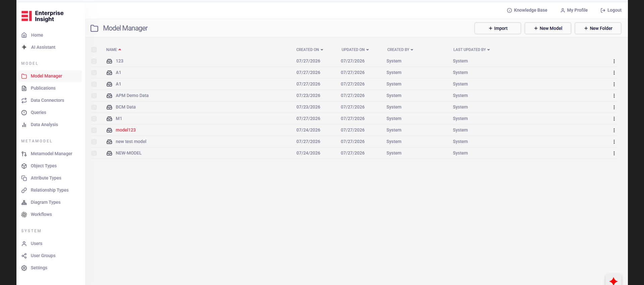Click the Settings gear icon
Viewport: 644px width, 285px height.
[x=24, y=268]
